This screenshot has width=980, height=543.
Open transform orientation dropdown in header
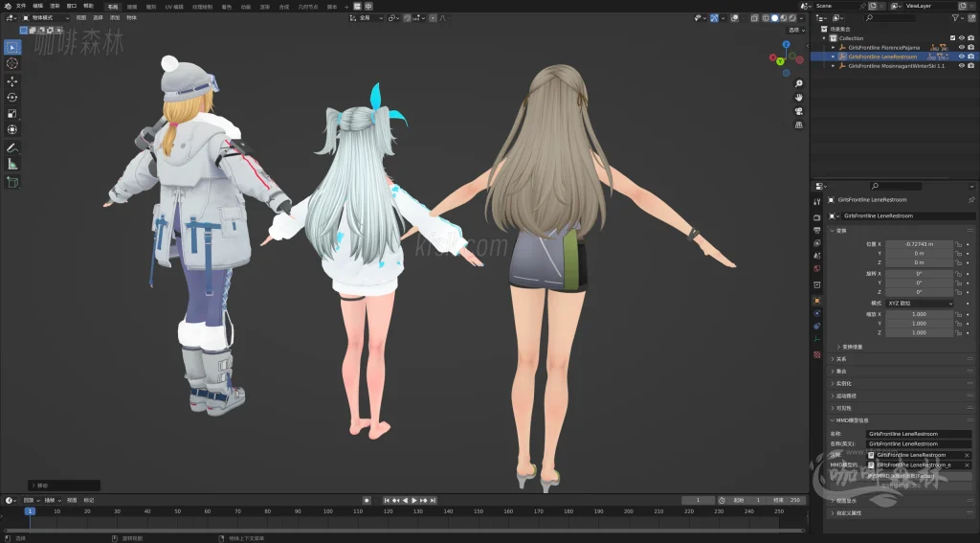click(x=366, y=18)
